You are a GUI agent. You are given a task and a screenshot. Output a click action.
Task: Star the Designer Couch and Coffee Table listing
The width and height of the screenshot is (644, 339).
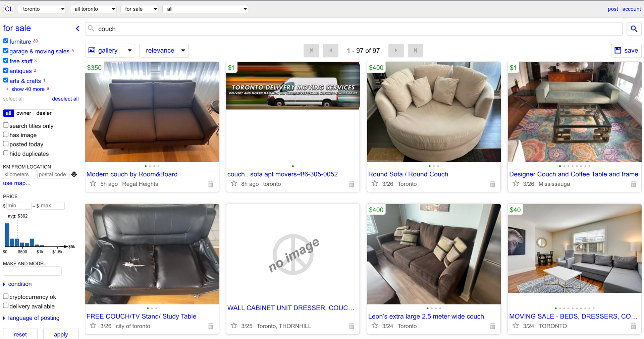click(x=516, y=183)
